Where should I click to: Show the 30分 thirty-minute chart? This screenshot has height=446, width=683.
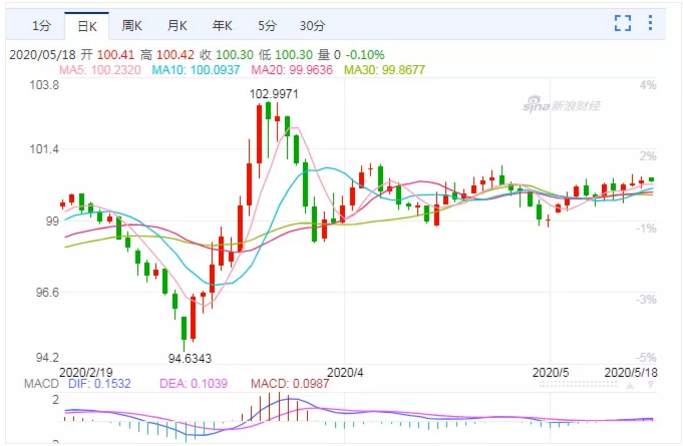click(x=312, y=26)
